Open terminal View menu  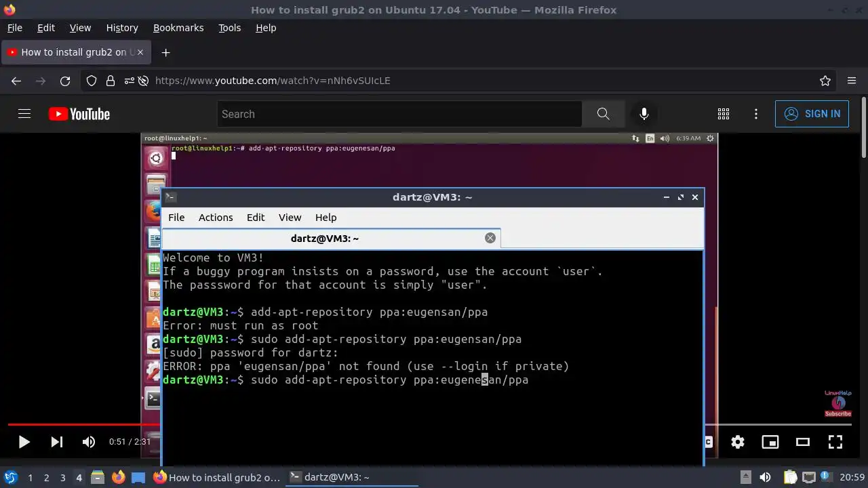point(290,217)
